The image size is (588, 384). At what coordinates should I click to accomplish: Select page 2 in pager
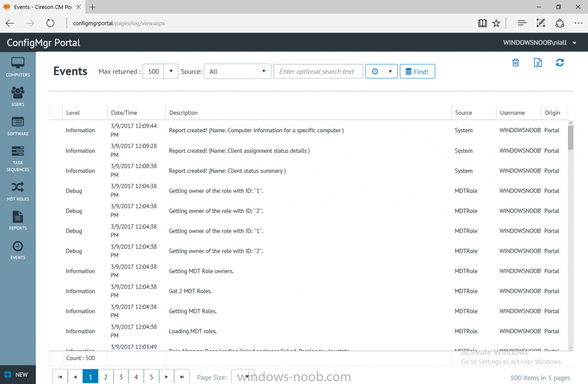pyautogui.click(x=106, y=377)
